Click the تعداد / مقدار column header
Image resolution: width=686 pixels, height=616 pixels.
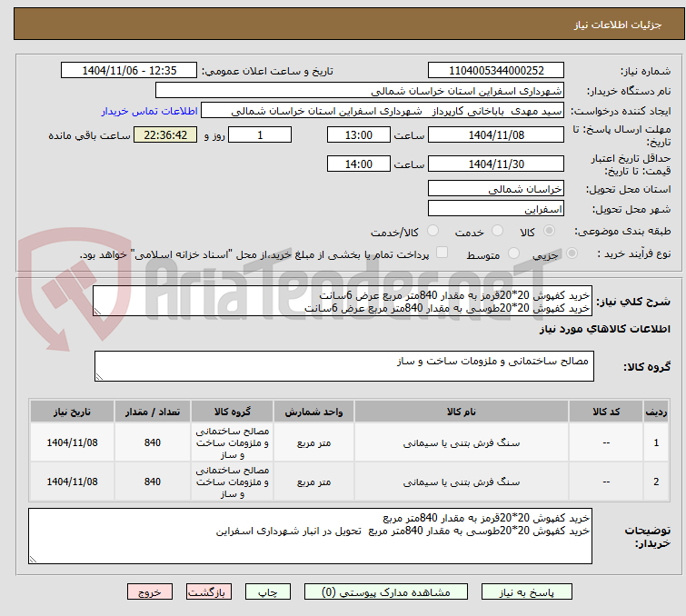(153, 412)
